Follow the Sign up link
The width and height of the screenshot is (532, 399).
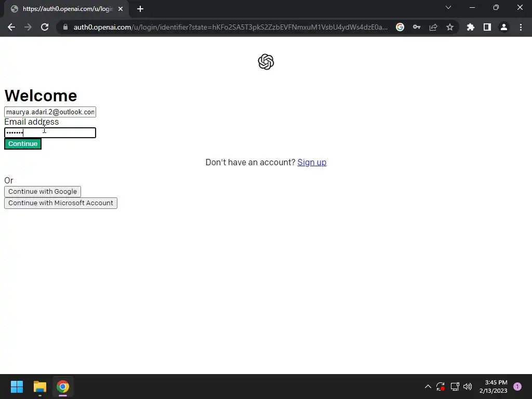click(312, 163)
